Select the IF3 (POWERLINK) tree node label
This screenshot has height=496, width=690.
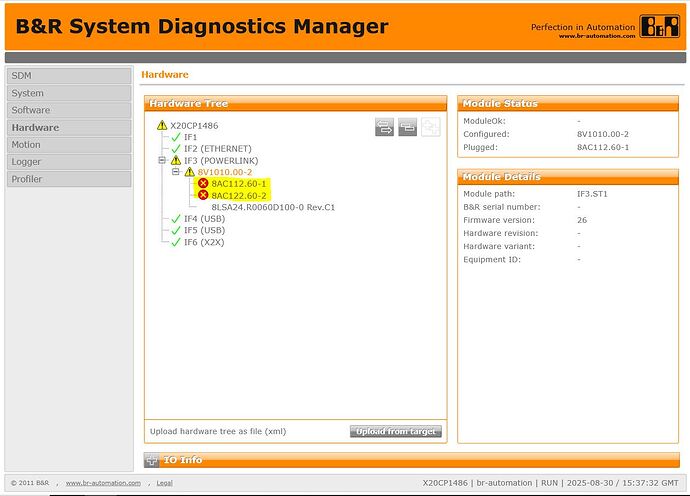point(221,161)
